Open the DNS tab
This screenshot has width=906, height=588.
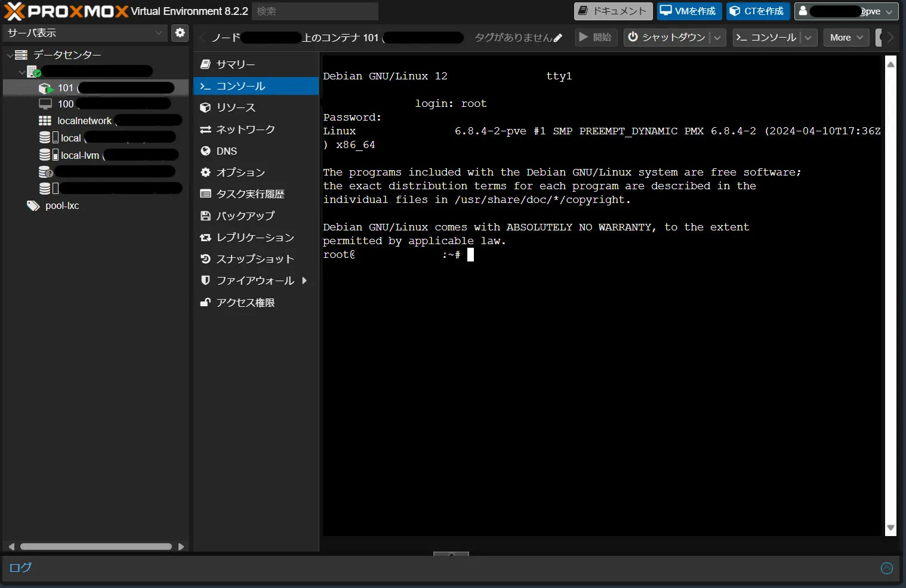pyautogui.click(x=256, y=151)
